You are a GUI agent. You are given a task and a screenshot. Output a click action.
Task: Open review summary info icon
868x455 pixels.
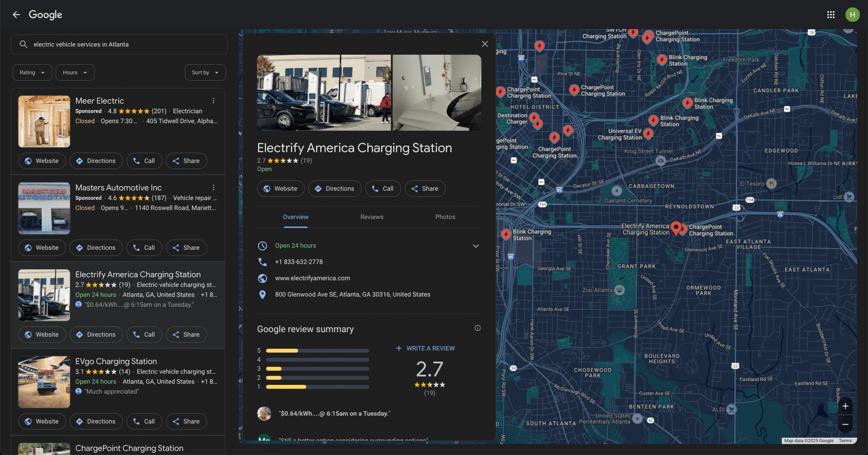pyautogui.click(x=477, y=328)
